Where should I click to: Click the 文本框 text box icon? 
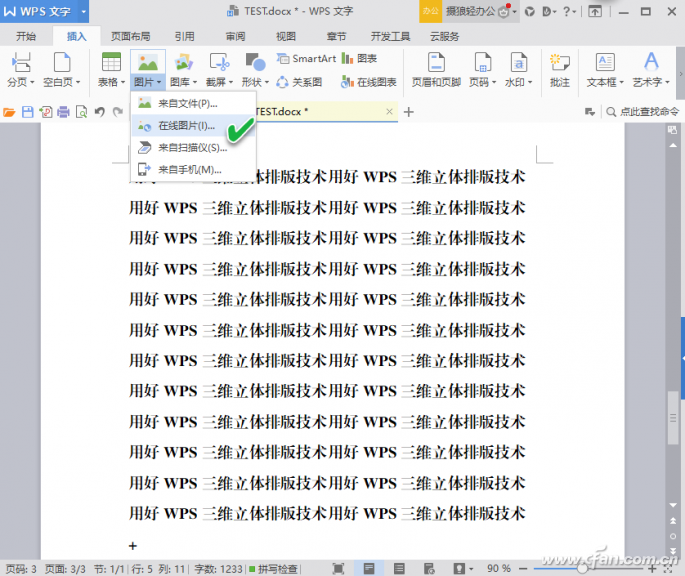coord(605,62)
